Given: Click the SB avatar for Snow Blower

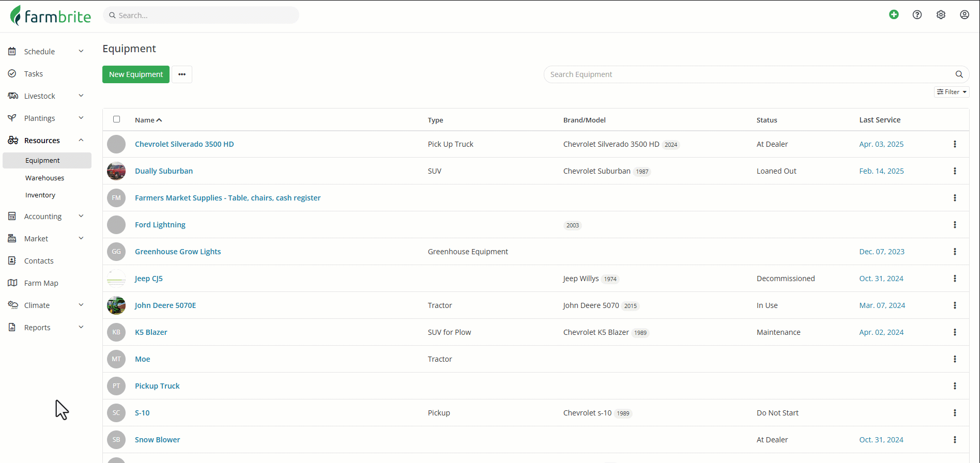Looking at the screenshot, I should 116,440.
